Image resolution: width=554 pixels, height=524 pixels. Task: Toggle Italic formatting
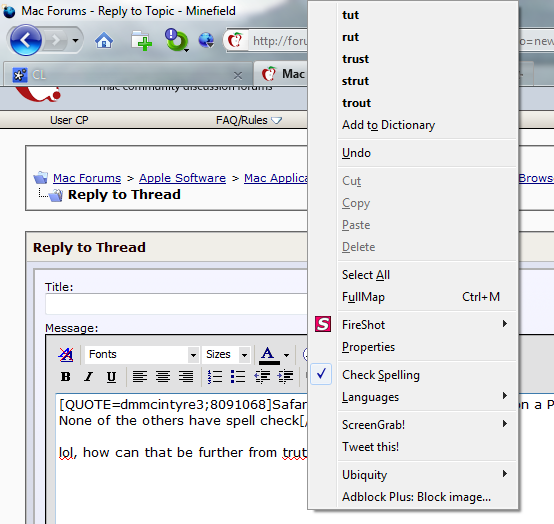point(88,377)
